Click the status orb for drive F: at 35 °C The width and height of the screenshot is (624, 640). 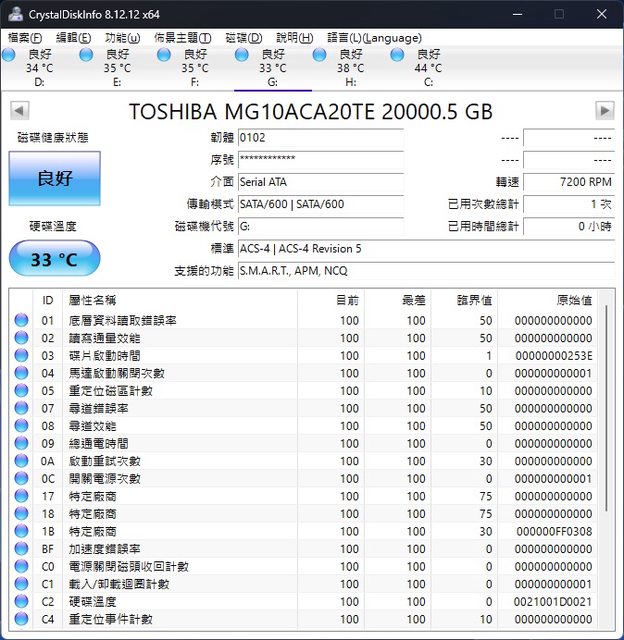click(165, 55)
